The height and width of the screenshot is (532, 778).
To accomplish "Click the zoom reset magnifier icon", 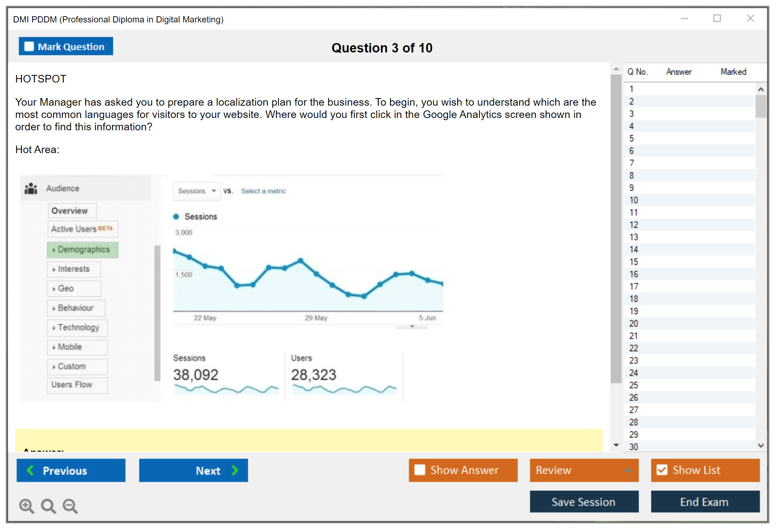I will click(48, 506).
